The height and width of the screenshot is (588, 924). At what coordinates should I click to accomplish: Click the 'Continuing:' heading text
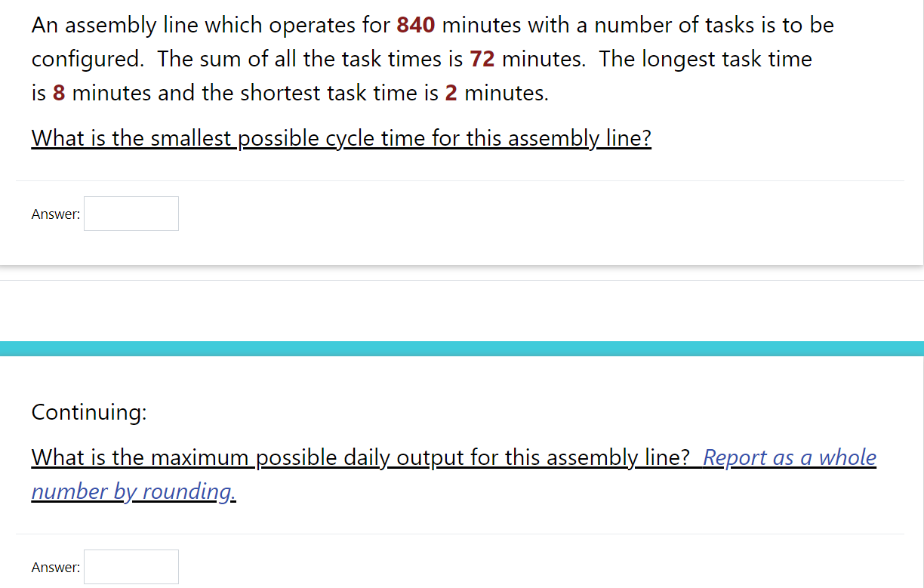[88, 412]
